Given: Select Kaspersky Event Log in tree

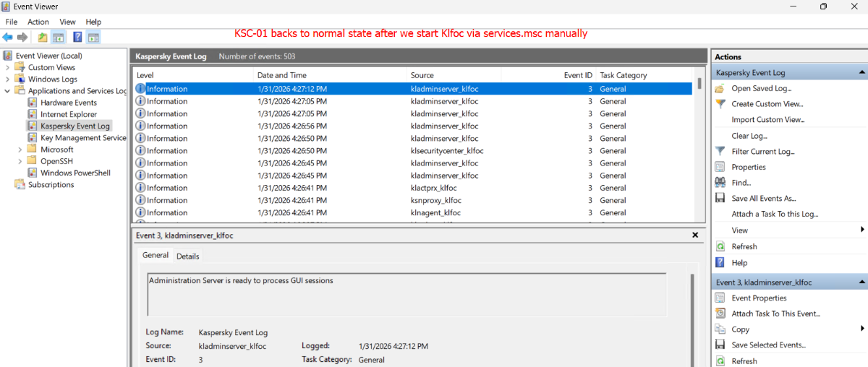Looking at the screenshot, I should [x=75, y=126].
